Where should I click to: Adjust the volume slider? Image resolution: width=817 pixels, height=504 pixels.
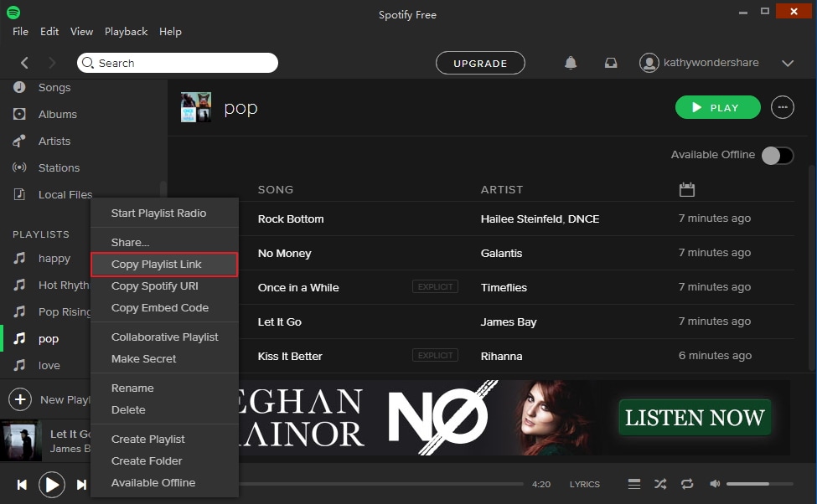pos(760,484)
